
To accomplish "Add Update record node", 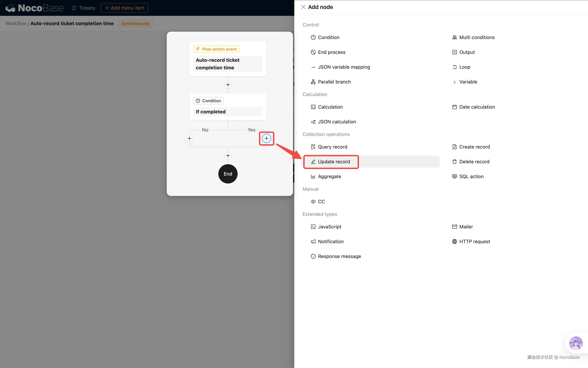I will 334,162.
